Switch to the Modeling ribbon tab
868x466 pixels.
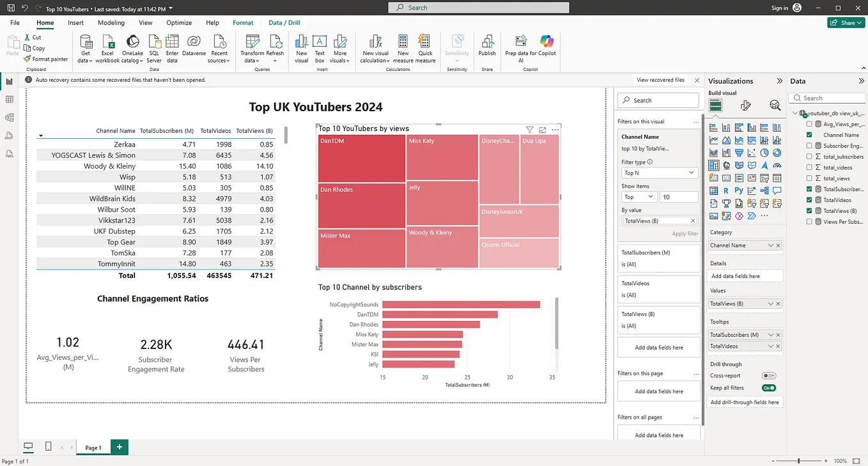point(111,23)
